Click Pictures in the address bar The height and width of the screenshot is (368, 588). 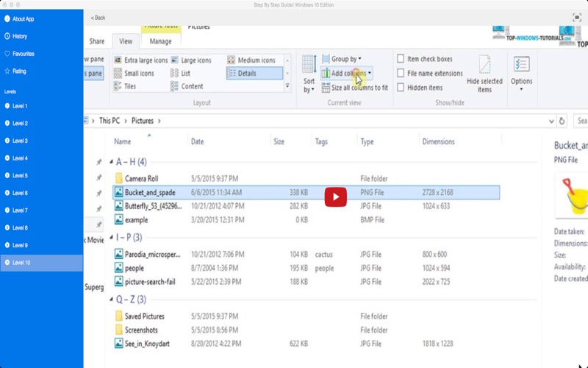coord(143,121)
